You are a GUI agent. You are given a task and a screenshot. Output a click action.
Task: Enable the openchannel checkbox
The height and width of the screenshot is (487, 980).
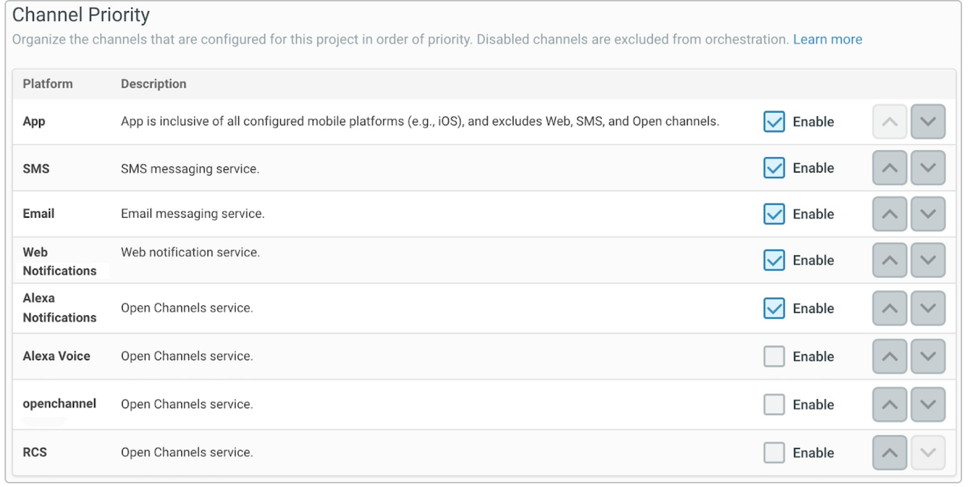pyautogui.click(x=774, y=404)
